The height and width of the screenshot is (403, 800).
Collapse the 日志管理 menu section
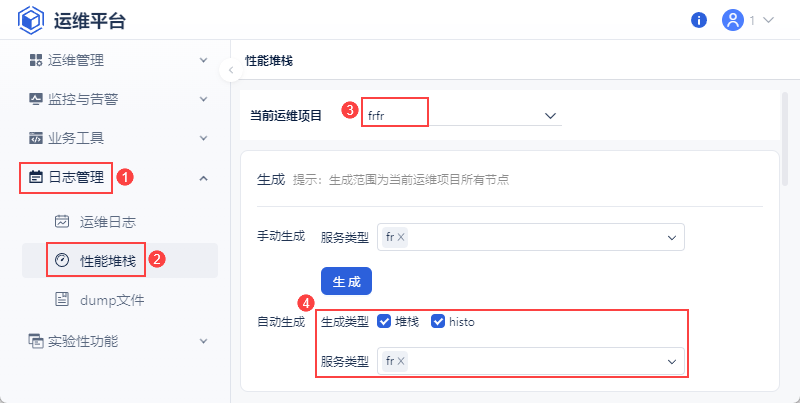pos(203,178)
